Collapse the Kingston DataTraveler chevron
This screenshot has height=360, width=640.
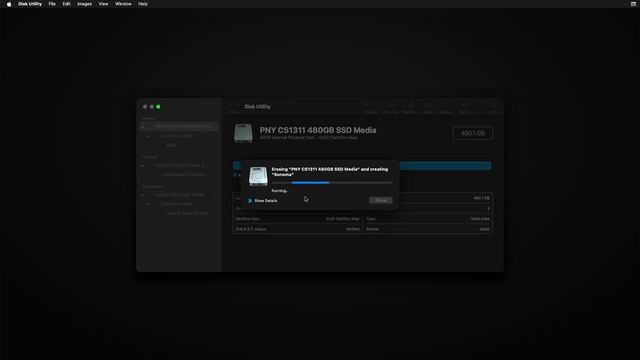[143, 165]
